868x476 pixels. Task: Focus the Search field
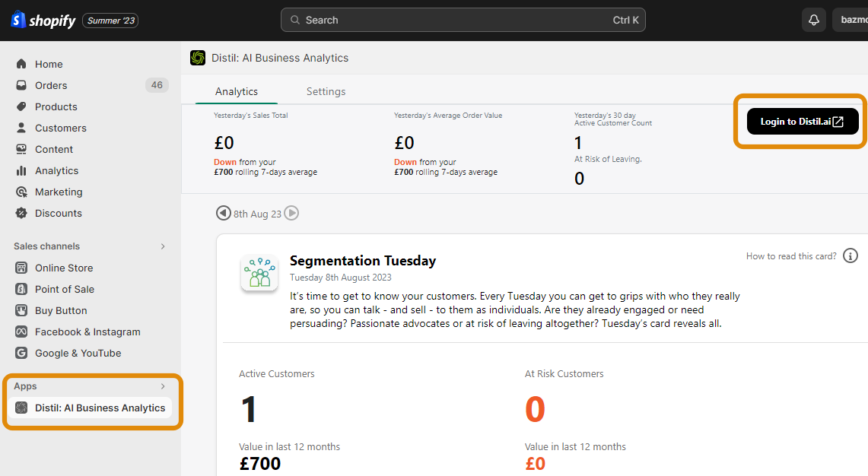click(463, 20)
